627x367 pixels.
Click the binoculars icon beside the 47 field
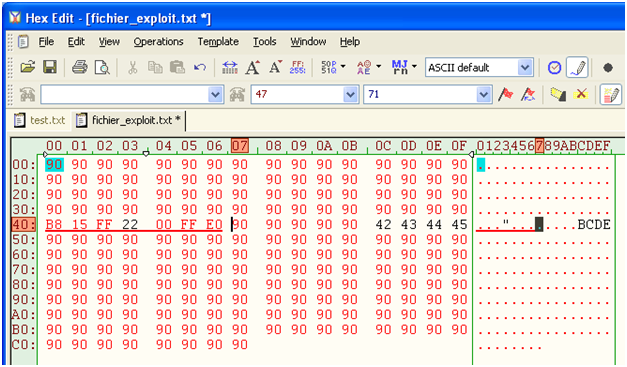pos(237,95)
